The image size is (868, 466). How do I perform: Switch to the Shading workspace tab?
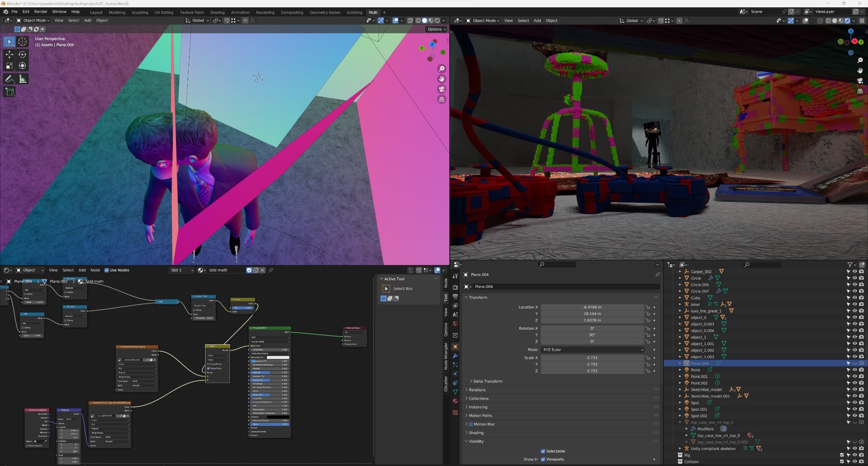(217, 13)
